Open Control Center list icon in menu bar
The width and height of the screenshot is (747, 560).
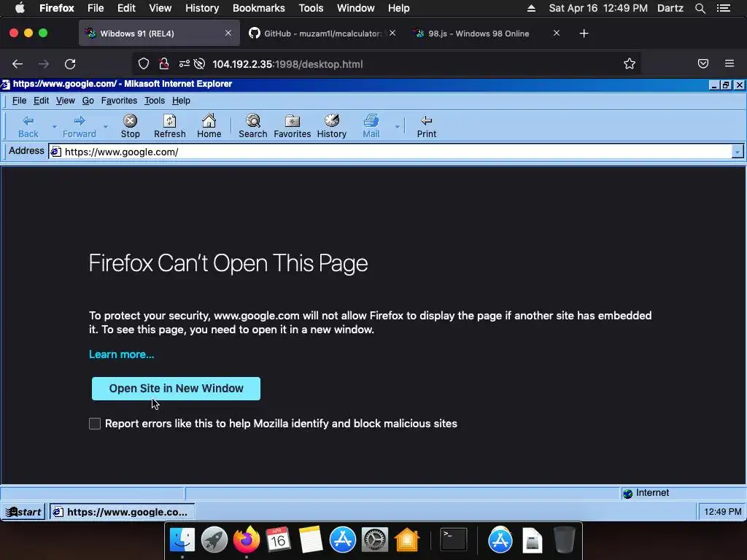point(723,8)
